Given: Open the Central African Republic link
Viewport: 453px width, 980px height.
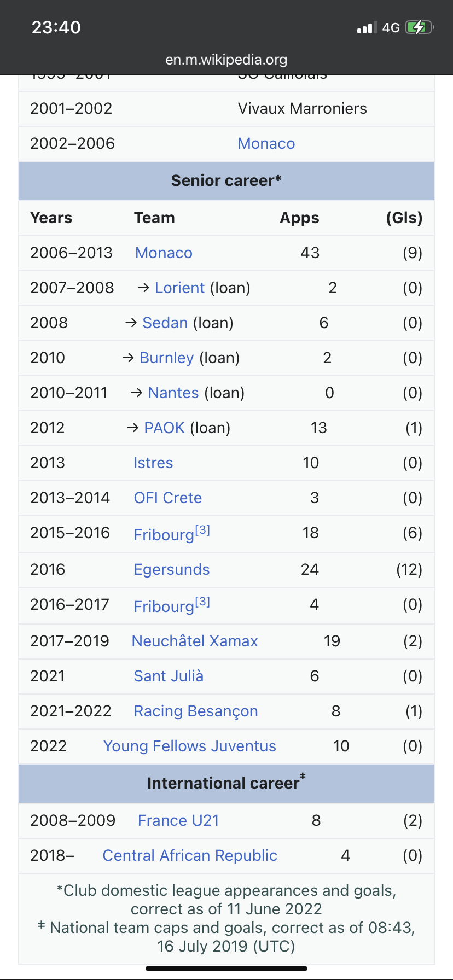Looking at the screenshot, I should click(190, 855).
